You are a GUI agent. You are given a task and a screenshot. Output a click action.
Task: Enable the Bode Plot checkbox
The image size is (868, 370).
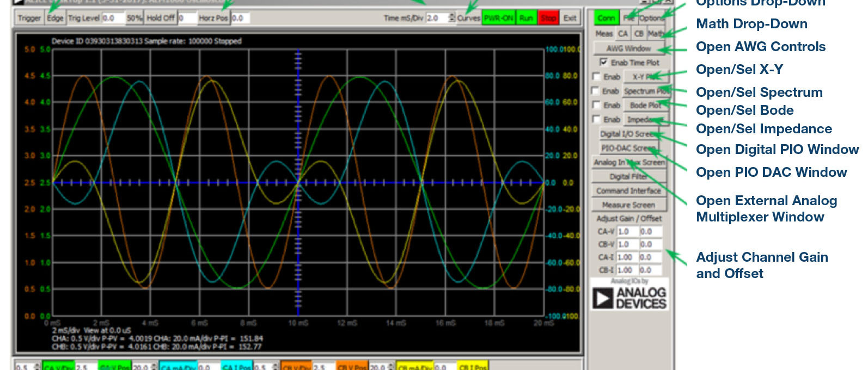[x=597, y=105]
